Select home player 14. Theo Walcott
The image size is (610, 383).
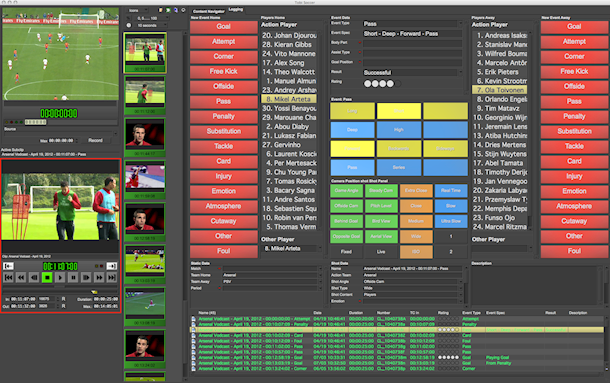290,72
